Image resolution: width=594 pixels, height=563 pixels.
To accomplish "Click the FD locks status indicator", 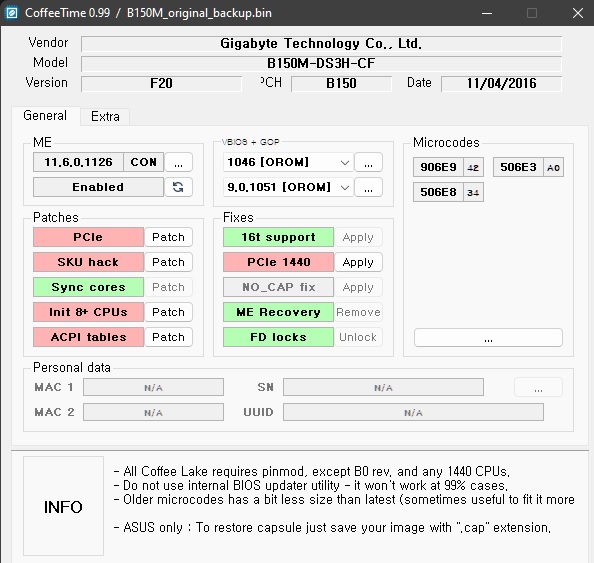I will click(x=278, y=337).
